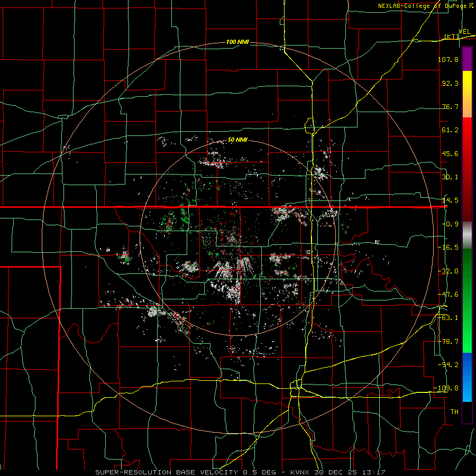The width and height of the screenshot is (476, 476).
Task: Select the 76.7 scale value
Action: point(450,106)
